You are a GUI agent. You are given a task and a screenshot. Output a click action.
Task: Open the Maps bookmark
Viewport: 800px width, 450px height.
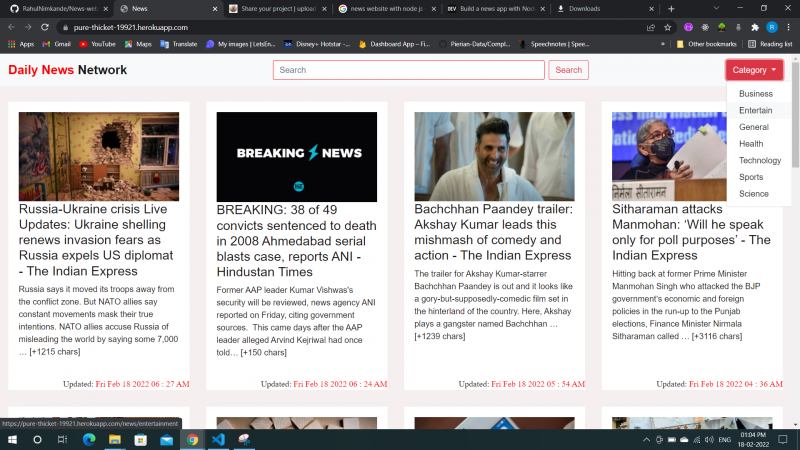[x=138, y=44]
